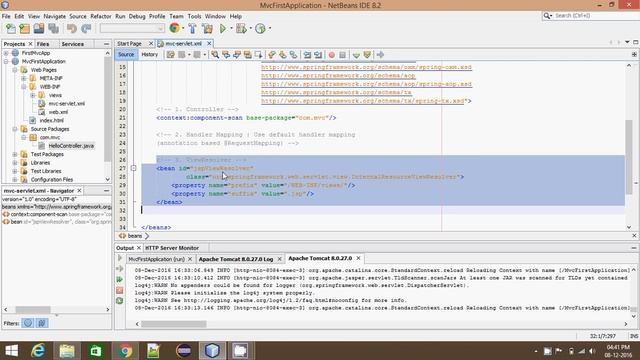Switch to HTTP Server Monitor tab

172,248
